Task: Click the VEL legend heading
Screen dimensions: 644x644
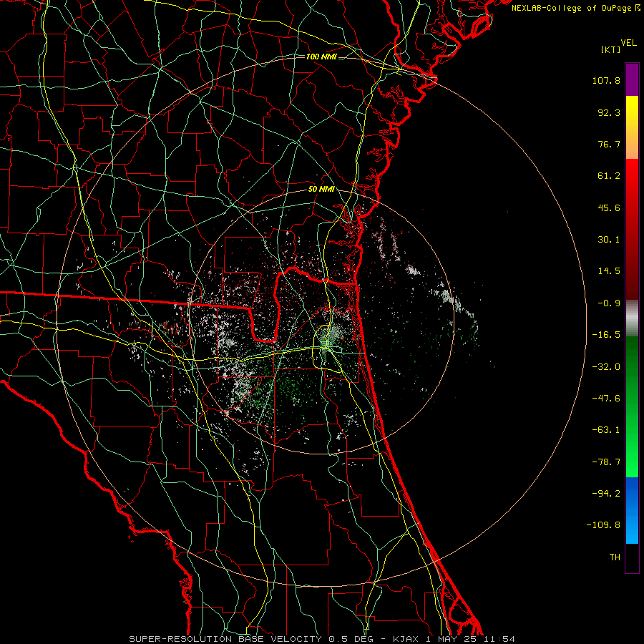Action: tap(629, 43)
